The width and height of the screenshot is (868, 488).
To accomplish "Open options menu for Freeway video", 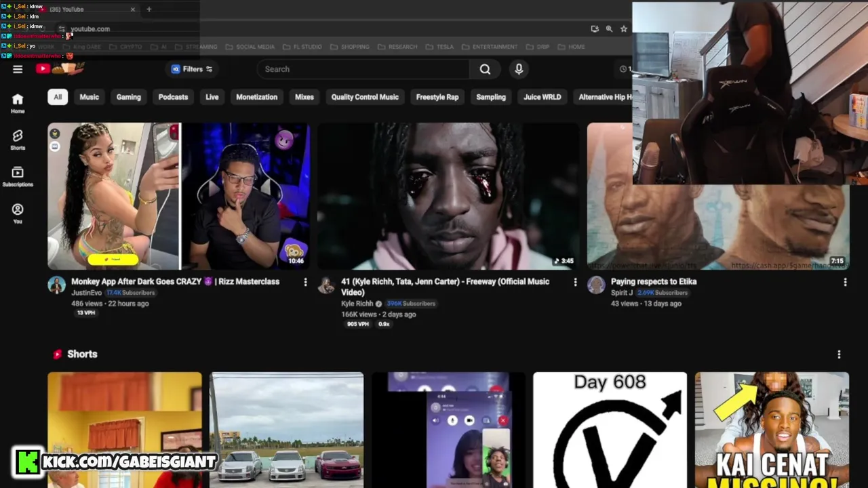I will point(575,282).
